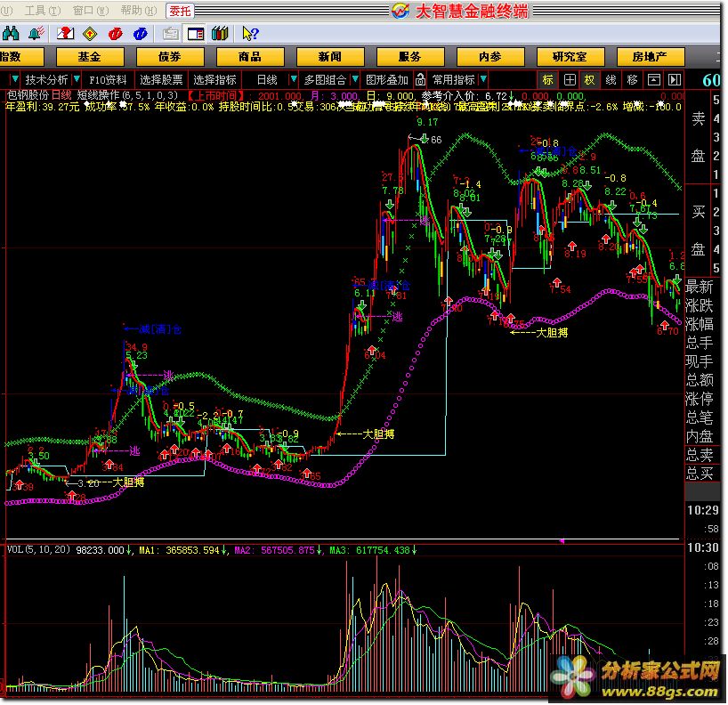Click the 涨停 label in side panel

[x=700, y=399]
